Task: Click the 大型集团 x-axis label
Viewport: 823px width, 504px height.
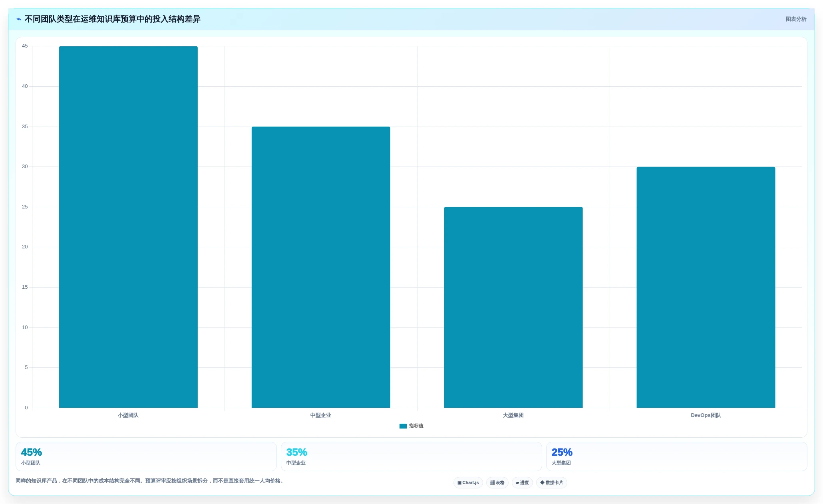Action: tap(513, 415)
